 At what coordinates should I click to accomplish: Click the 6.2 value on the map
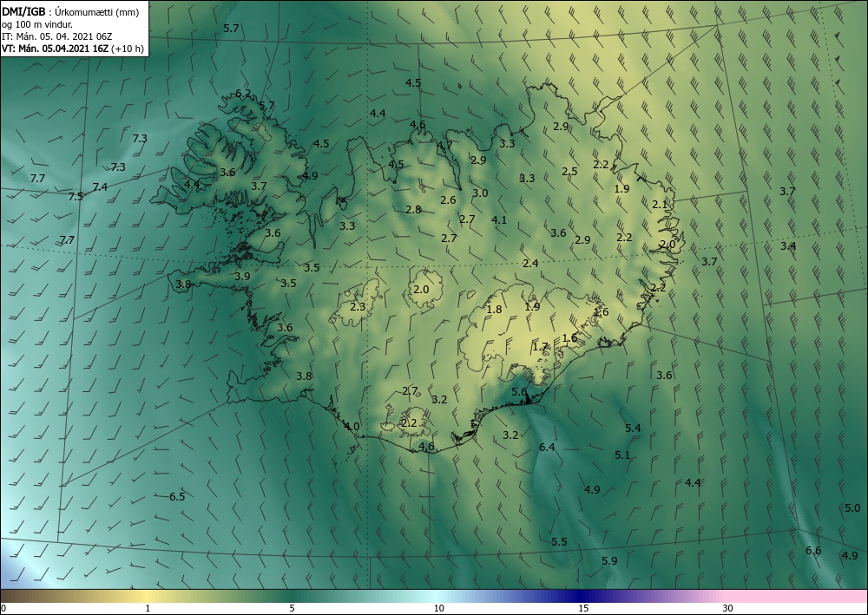pyautogui.click(x=243, y=94)
